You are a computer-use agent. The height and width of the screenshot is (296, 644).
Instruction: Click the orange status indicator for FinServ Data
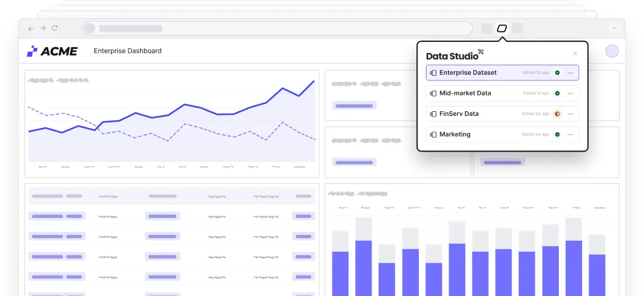(x=557, y=114)
